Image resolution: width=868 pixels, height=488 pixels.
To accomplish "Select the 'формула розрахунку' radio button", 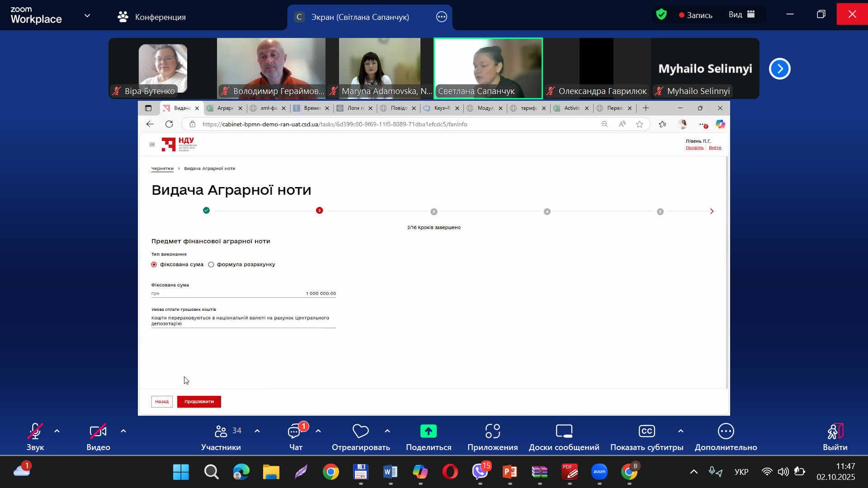I will [211, 265].
